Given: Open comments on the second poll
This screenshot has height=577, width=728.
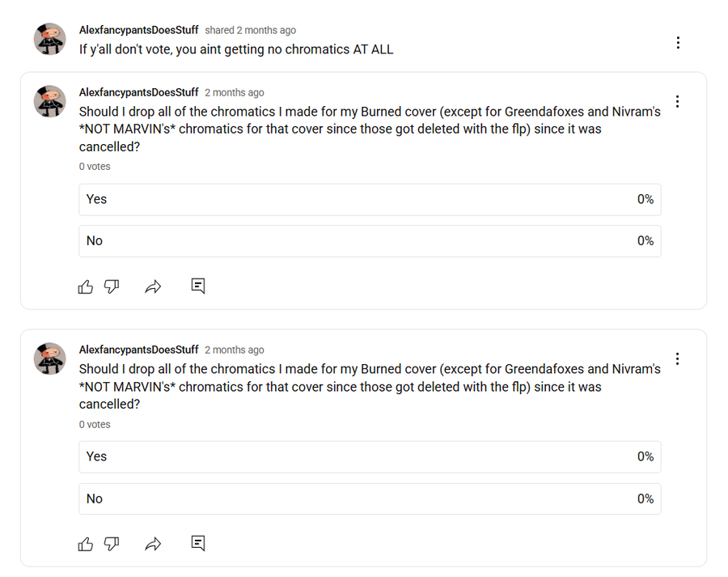Looking at the screenshot, I should (198, 543).
